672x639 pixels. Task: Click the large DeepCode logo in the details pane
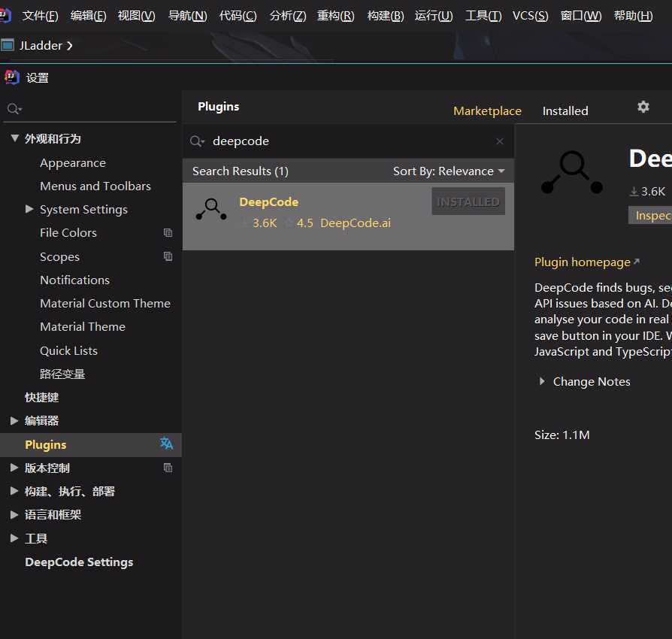point(572,172)
